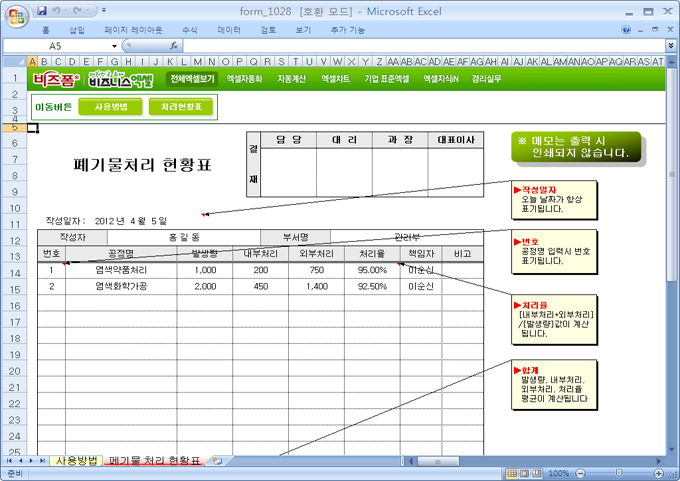Click the zoom slider handle
The image size is (680, 481).
tap(617, 473)
